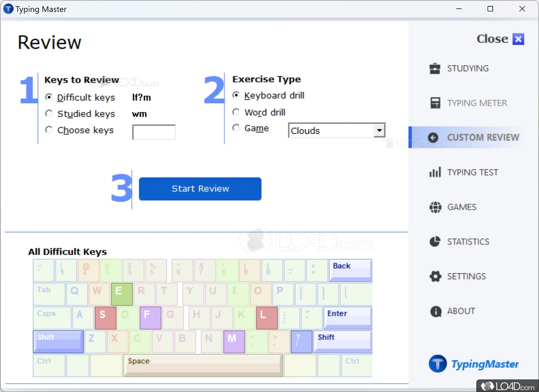Viewport: 539px width, 392px height.
Task: Open the Settings gear icon
Action: (x=435, y=276)
